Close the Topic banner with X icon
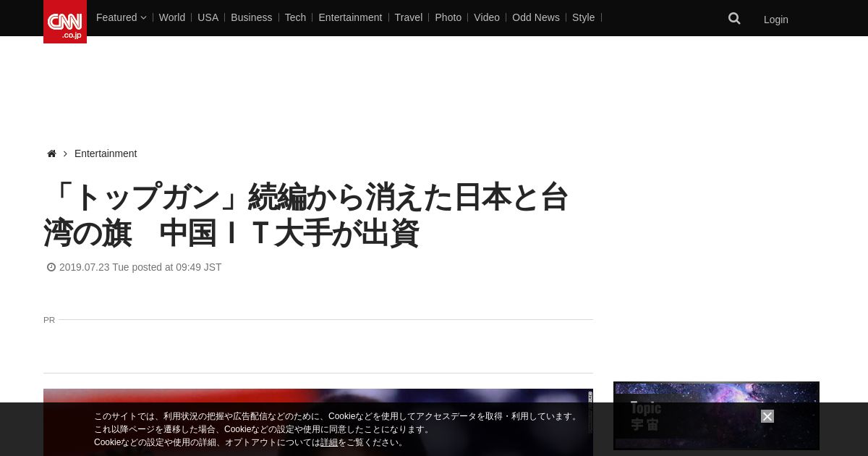The image size is (868, 456). pyautogui.click(x=767, y=416)
